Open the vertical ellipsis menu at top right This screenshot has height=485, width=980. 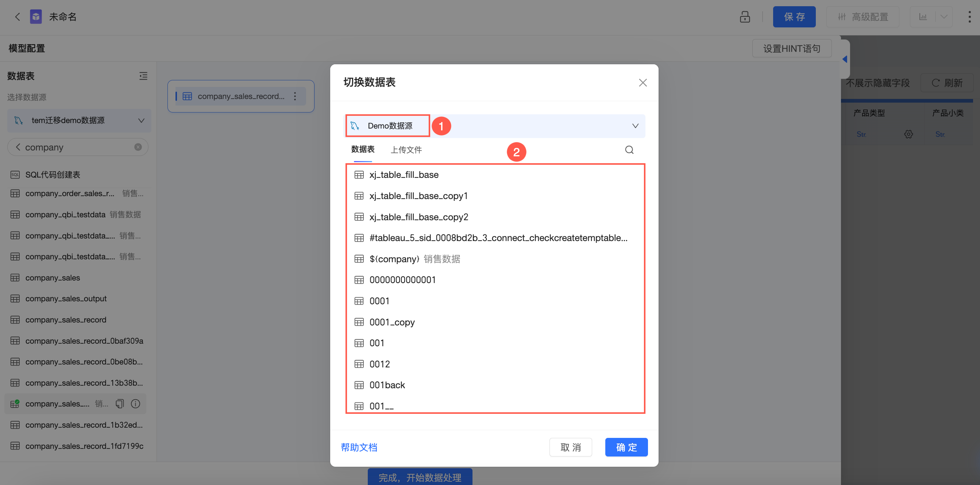969,17
